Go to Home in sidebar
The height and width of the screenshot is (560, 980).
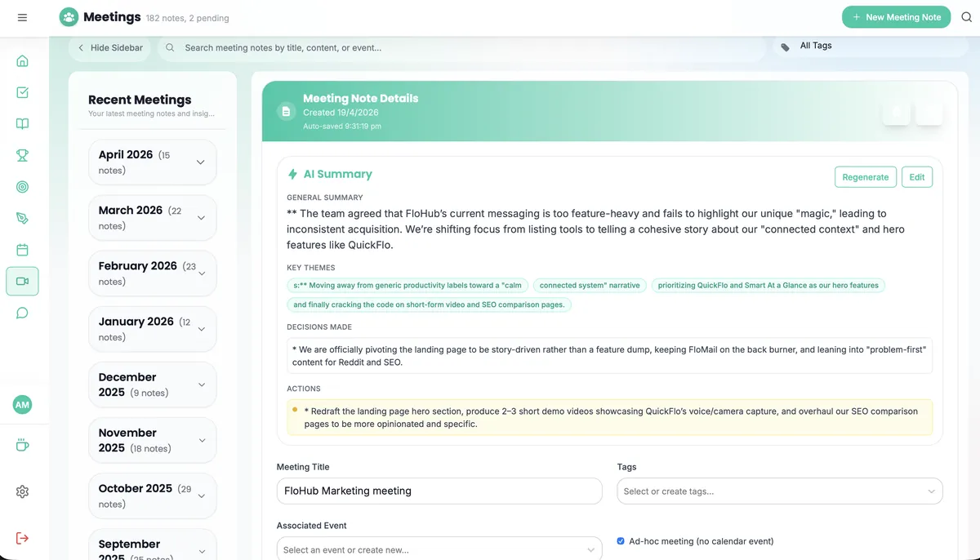(22, 60)
